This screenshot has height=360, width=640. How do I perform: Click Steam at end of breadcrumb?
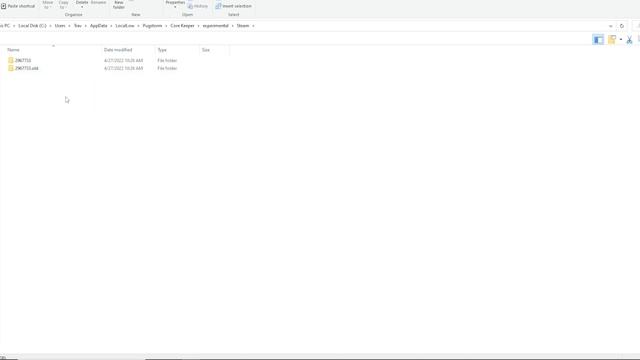coord(243,26)
